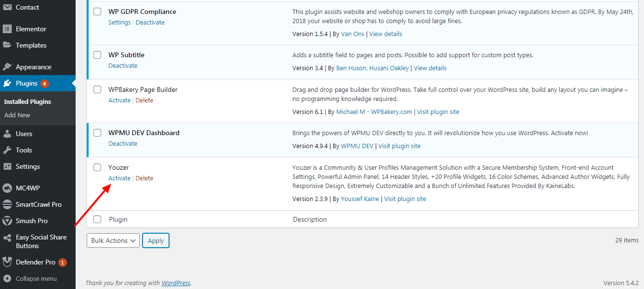Click the Collapse menu label
The image size is (644, 289).
36,278
